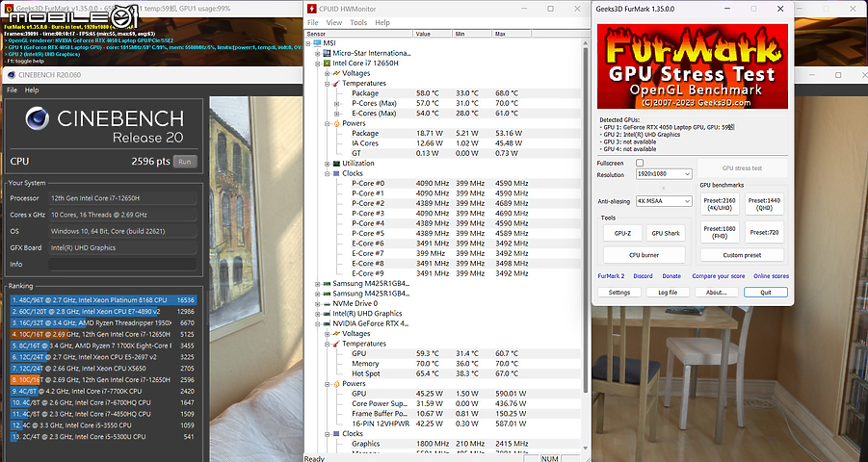868x462 pixels.
Task: Click the Log file button
Action: 668,293
